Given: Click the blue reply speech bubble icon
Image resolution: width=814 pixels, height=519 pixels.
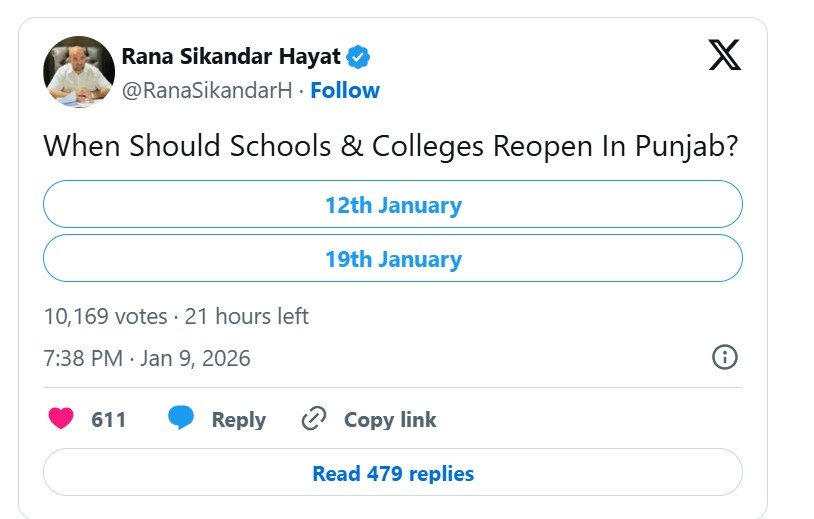Looking at the screenshot, I should point(181,419).
